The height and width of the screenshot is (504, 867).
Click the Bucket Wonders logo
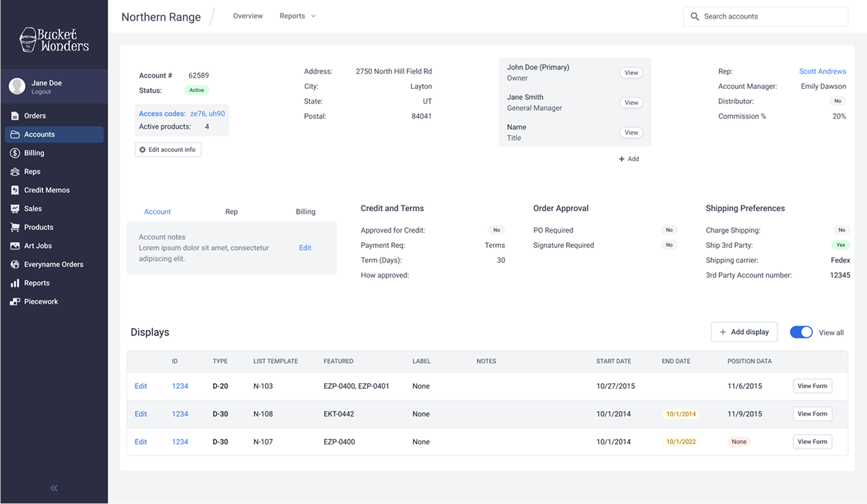(54, 40)
